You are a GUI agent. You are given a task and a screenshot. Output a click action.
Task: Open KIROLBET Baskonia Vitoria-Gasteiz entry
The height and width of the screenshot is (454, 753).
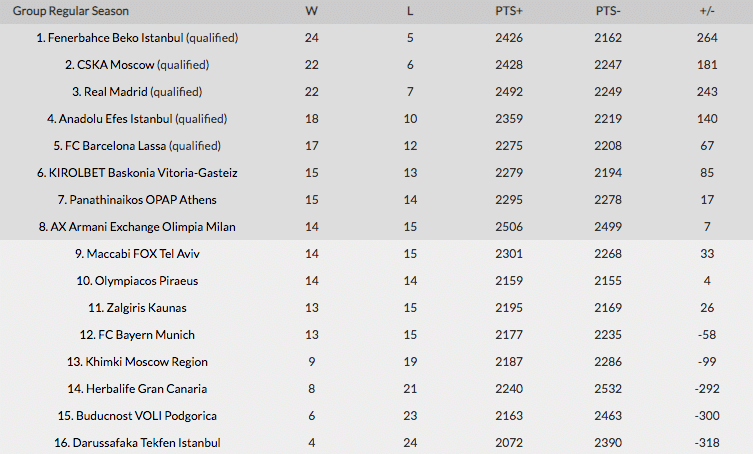143,173
